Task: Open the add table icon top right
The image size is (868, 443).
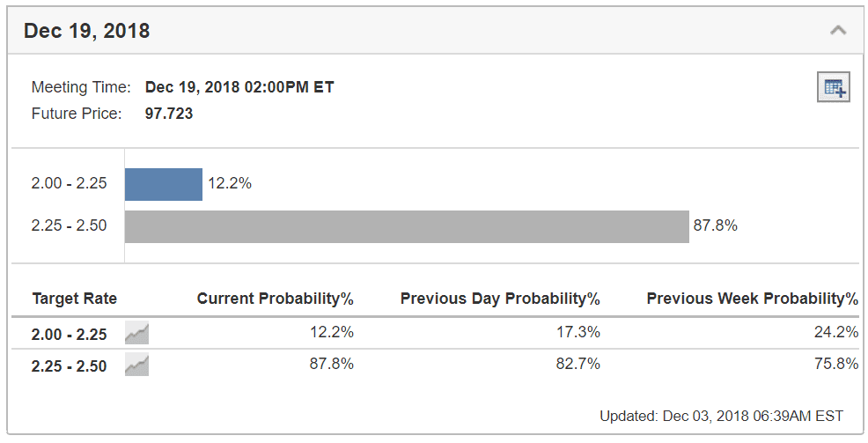Action: (x=834, y=87)
